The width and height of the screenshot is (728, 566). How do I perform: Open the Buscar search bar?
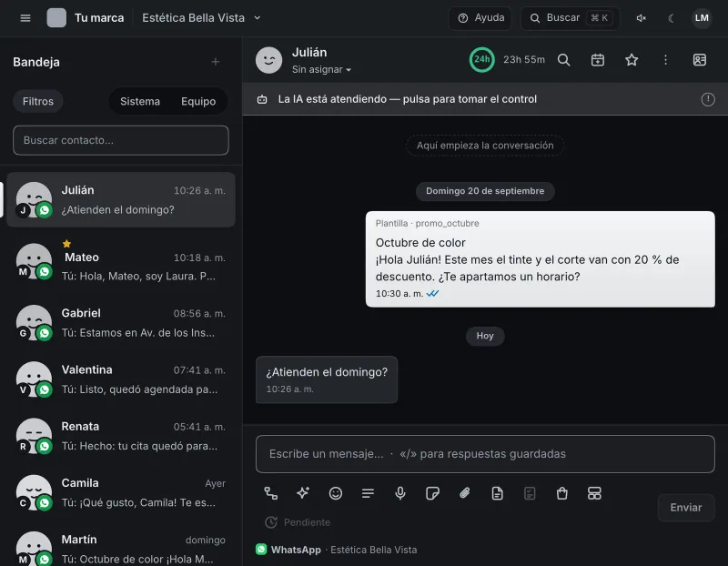tap(570, 18)
